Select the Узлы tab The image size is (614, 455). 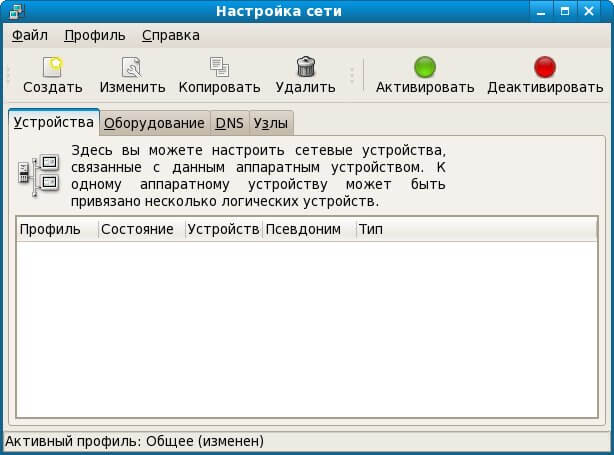point(271,123)
